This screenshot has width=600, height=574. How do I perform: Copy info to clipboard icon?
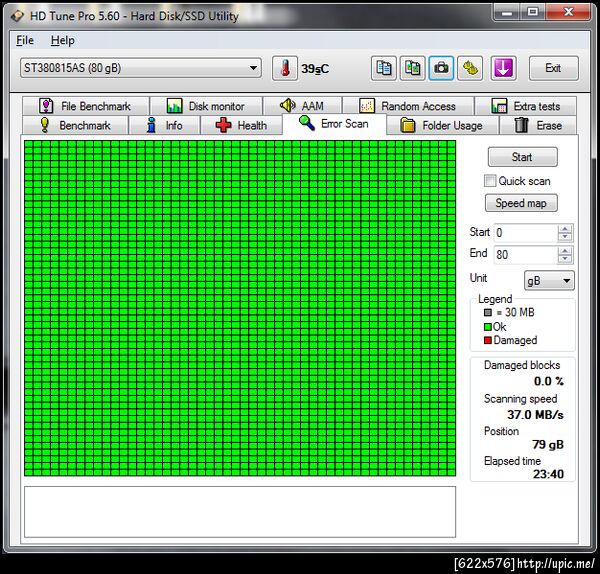pyautogui.click(x=383, y=68)
